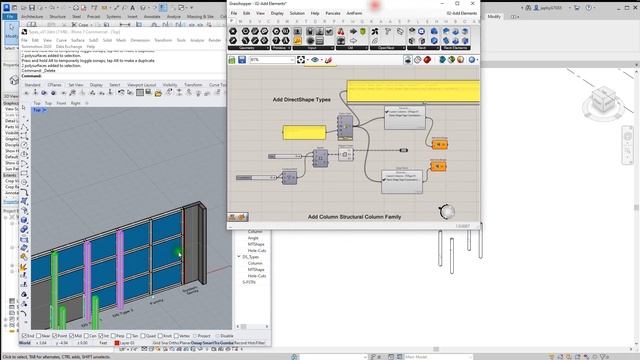Toggle the Vertex osnap checkbox

click(177, 336)
